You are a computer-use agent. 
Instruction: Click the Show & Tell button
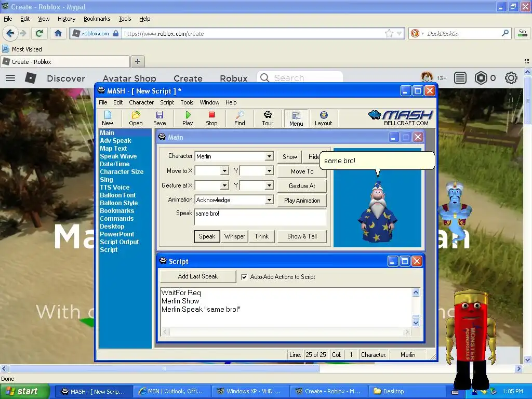(302, 236)
